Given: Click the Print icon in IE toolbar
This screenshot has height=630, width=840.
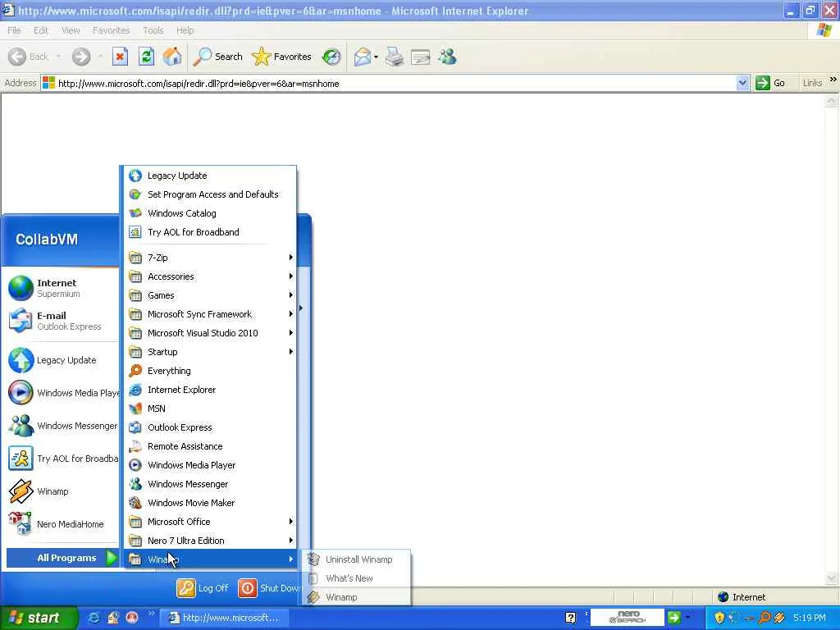Looking at the screenshot, I should (395, 57).
